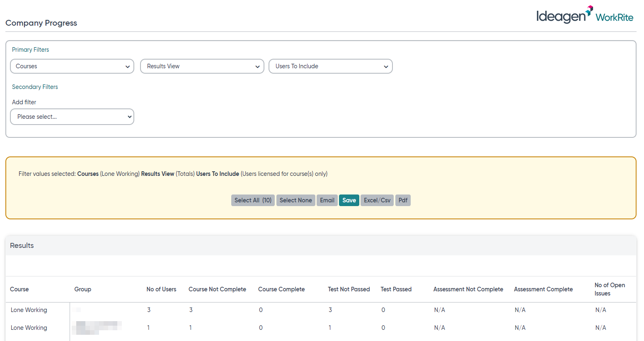644x341 pixels.
Task: Click the No of Open Issues header
Action: click(610, 289)
